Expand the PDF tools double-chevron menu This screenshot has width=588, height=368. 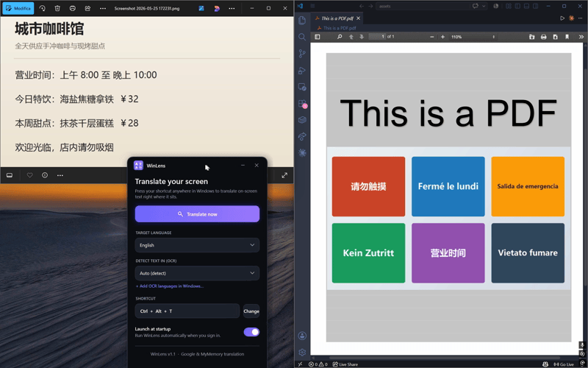(x=581, y=37)
